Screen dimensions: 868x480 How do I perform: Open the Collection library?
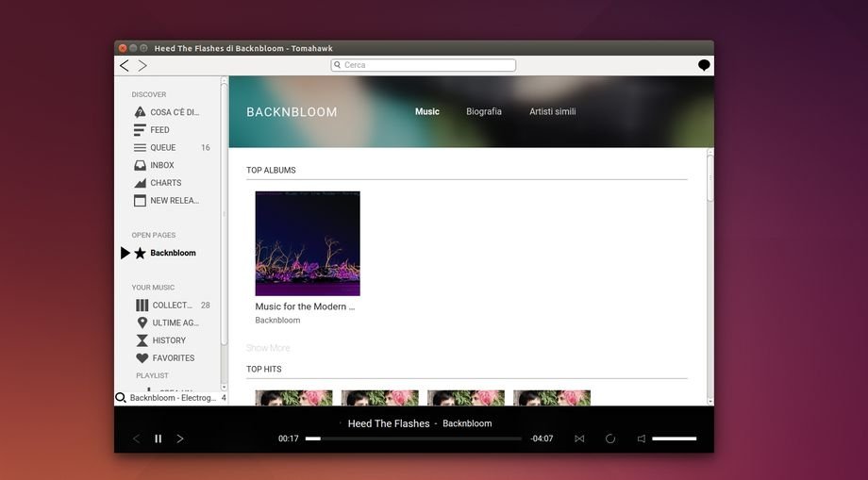171,306
